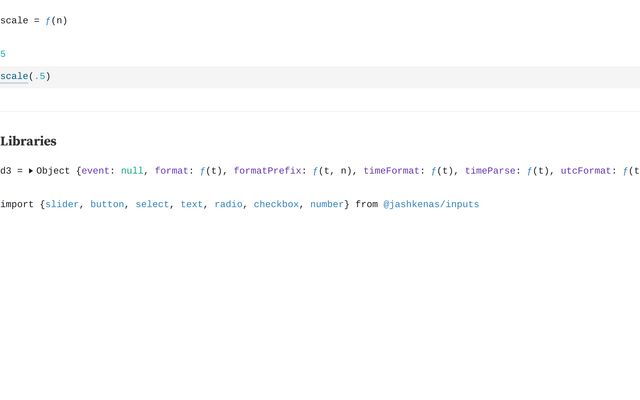Click the checkbox import name
Screen dimensions: 640x400
pyautogui.click(x=276, y=204)
